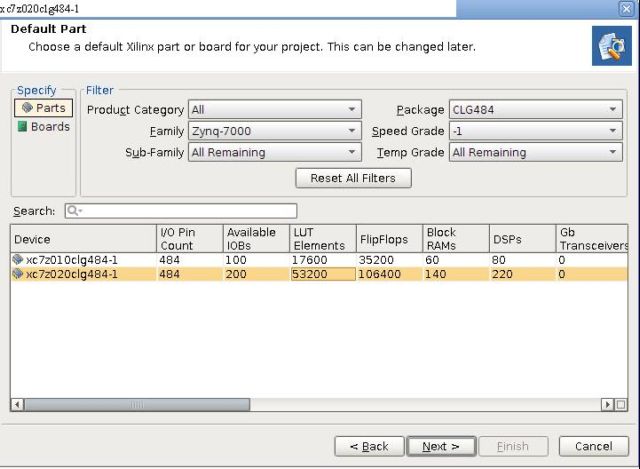Click the horizontal scrollbar thumb

[137, 405]
